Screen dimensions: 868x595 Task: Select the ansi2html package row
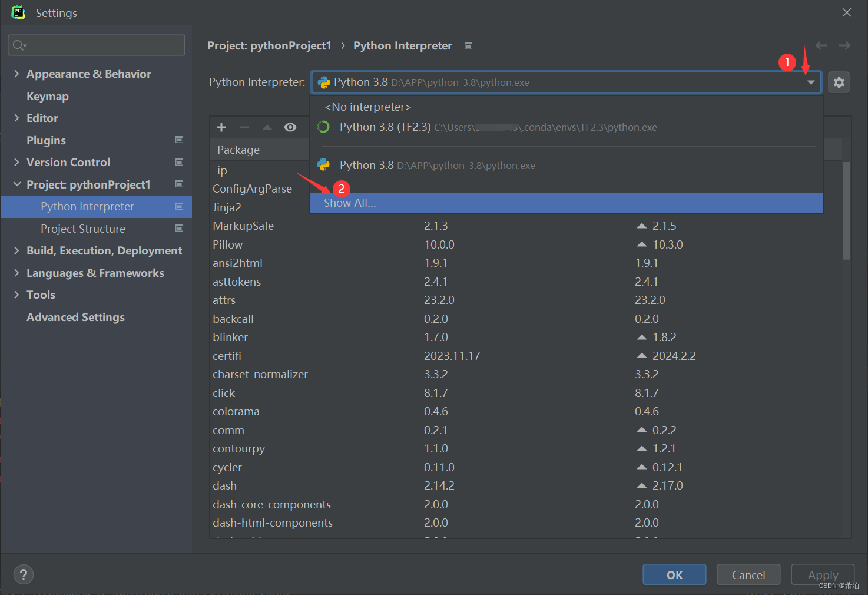coord(526,263)
